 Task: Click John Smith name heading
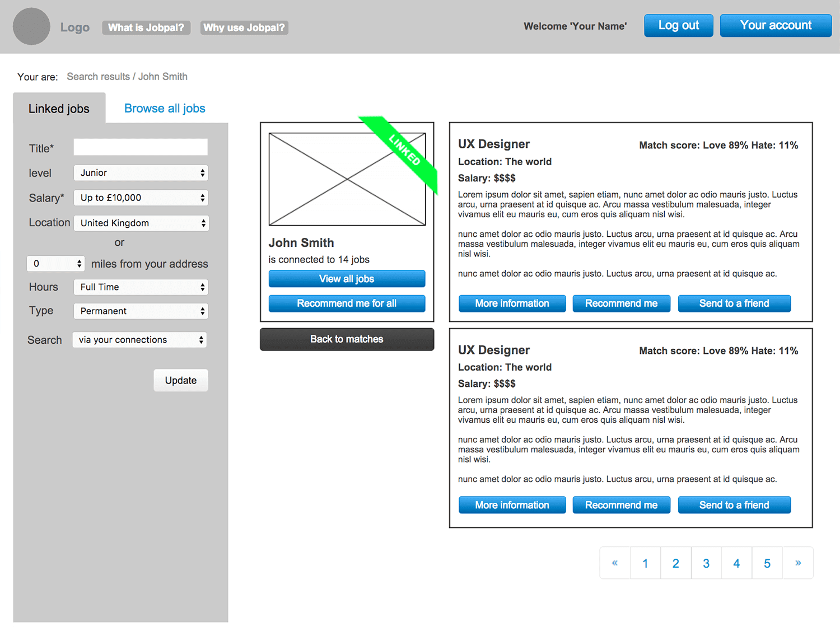pos(301,243)
